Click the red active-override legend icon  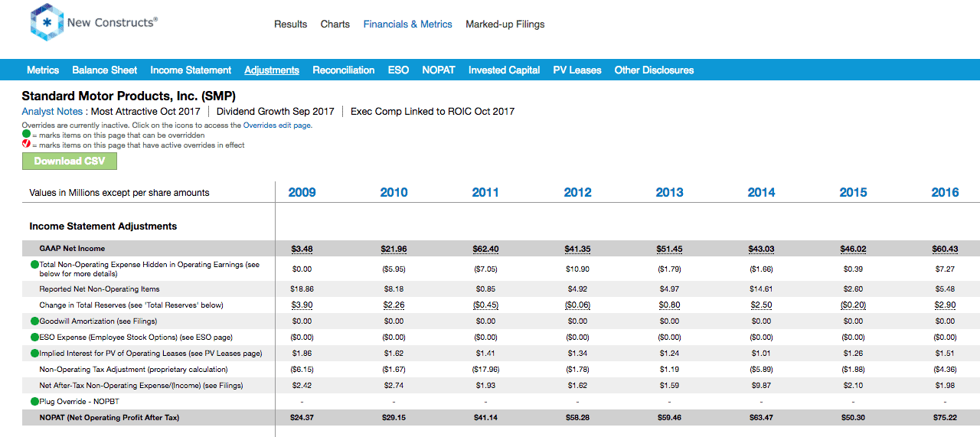click(26, 145)
